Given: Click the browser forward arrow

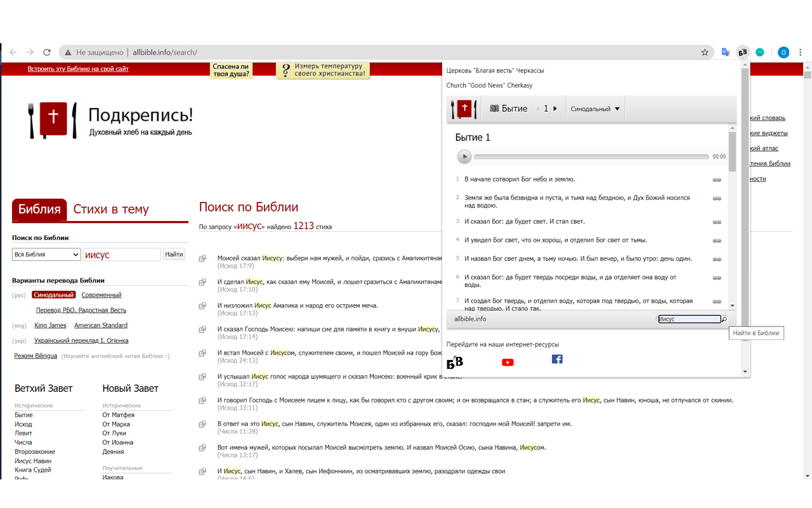Looking at the screenshot, I should click(x=30, y=53).
